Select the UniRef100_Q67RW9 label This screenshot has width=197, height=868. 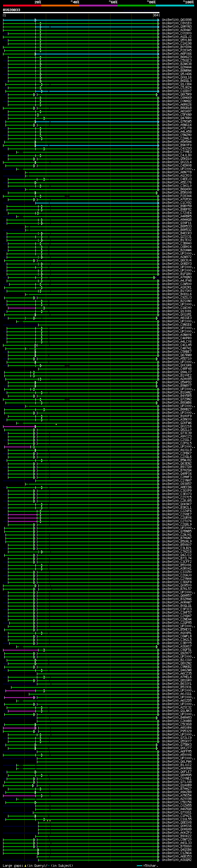(x=177, y=356)
